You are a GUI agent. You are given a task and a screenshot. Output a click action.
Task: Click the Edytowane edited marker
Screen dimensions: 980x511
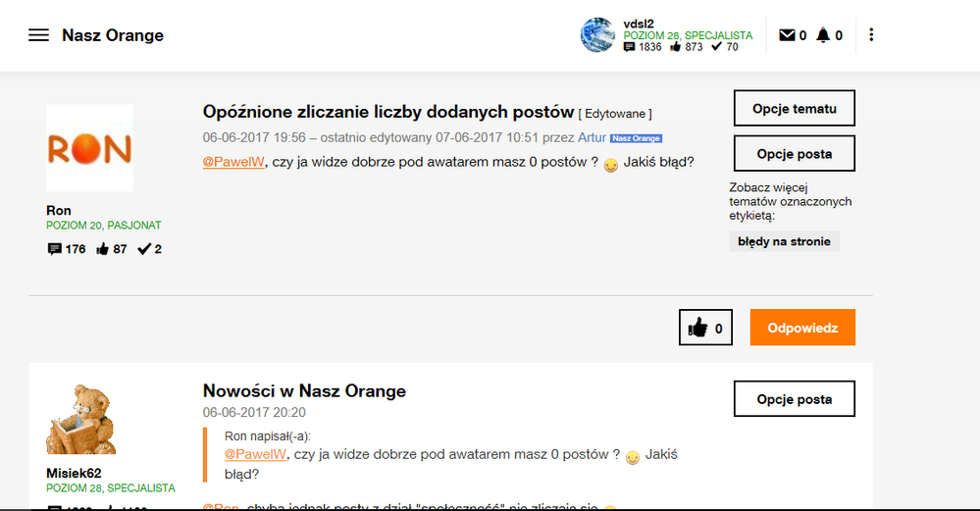tap(615, 114)
